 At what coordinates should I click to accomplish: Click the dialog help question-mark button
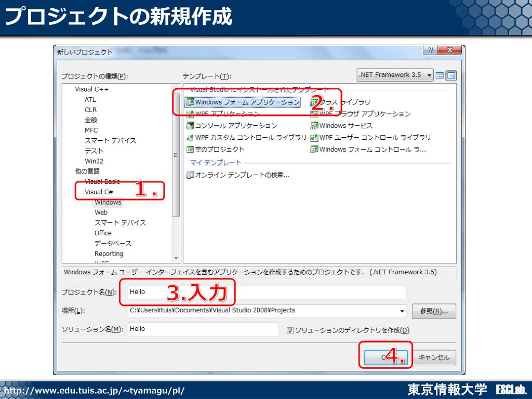point(430,50)
